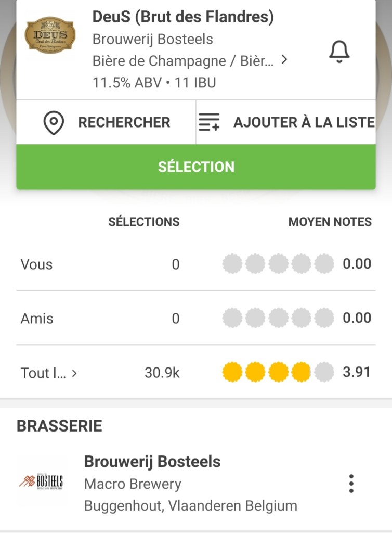Tap the Bosteels brewery logo
392x533 pixels.
point(42,482)
